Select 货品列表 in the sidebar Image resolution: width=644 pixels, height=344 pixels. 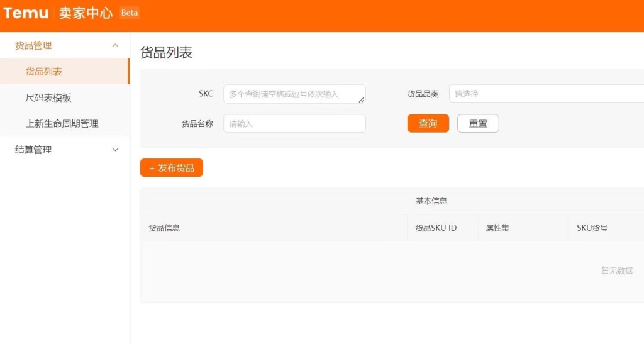coord(44,72)
